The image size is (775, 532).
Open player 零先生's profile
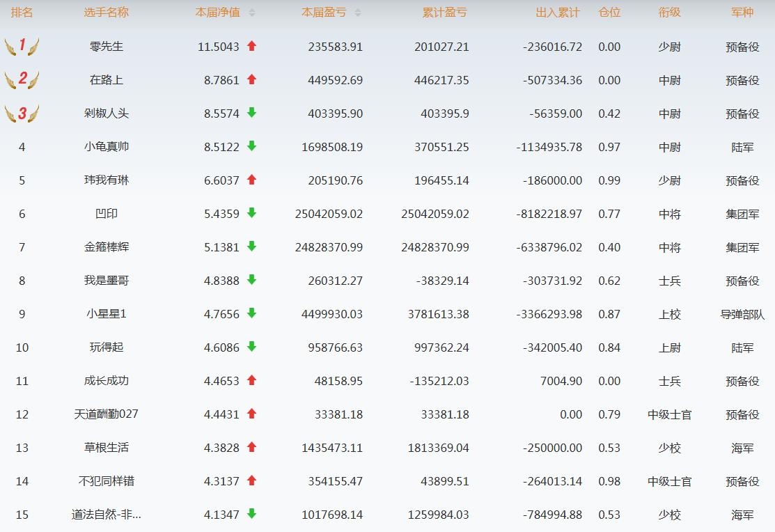coord(107,47)
